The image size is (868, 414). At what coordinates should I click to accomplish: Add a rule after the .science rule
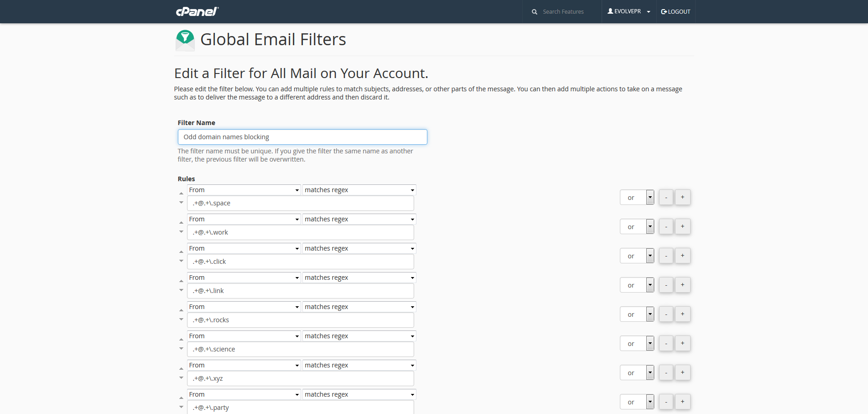682,343
